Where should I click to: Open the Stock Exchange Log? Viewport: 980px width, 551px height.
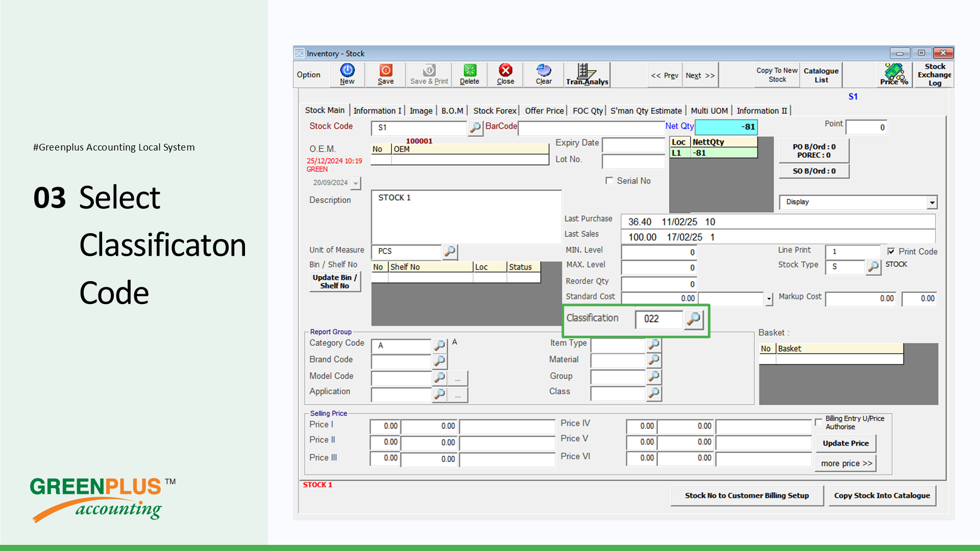pos(934,74)
